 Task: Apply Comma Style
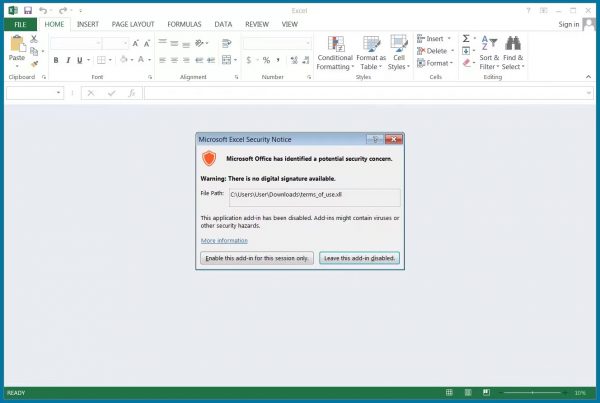coord(278,60)
